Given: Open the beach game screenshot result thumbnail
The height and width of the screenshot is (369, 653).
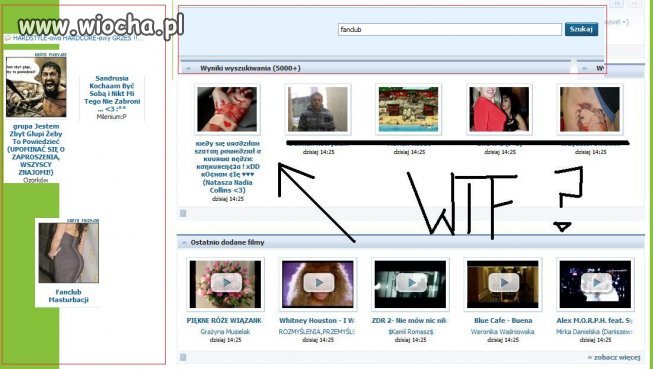Looking at the screenshot, I should [x=409, y=109].
